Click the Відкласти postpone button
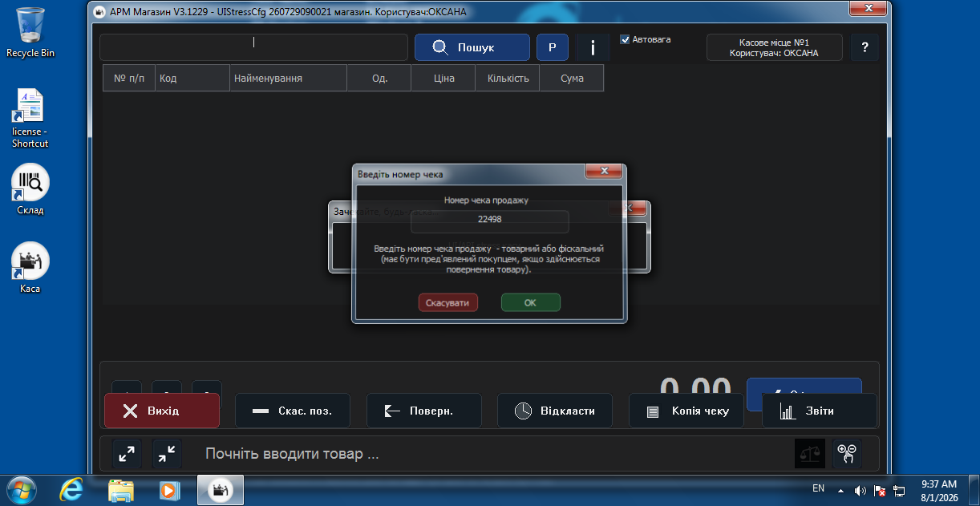Viewport: 980px width, 506px height. tap(555, 411)
